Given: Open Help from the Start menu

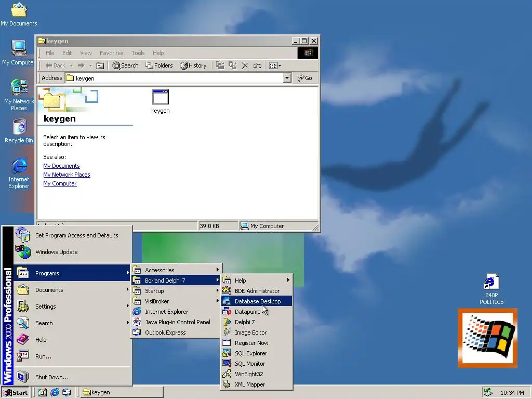Looking at the screenshot, I should click(x=72, y=340).
